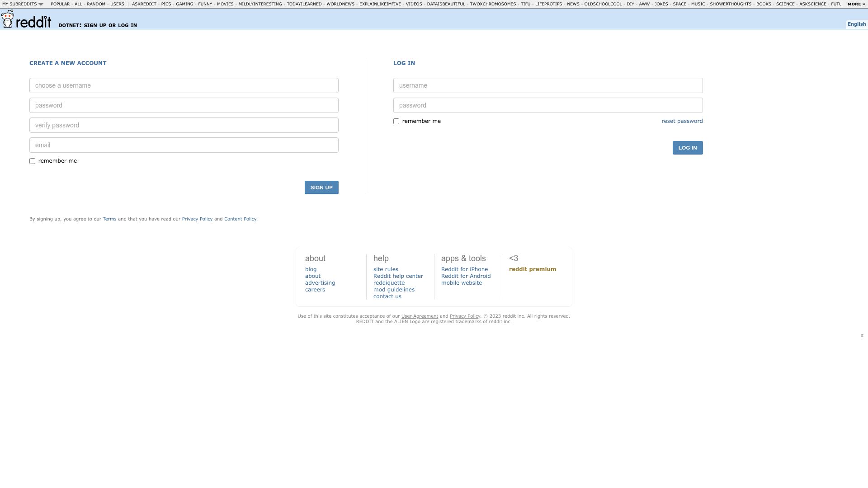Open the reset password link
The width and height of the screenshot is (868, 488).
coord(682,121)
